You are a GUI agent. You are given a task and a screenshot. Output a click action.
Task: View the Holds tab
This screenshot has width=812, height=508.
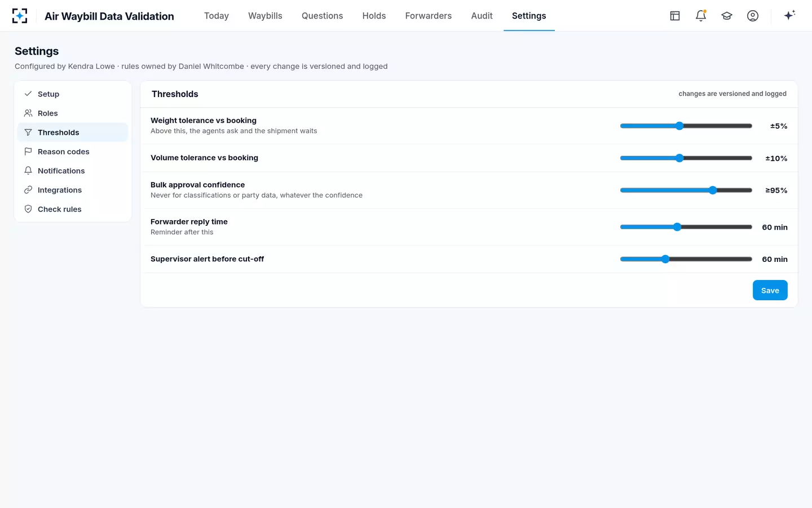[374, 16]
